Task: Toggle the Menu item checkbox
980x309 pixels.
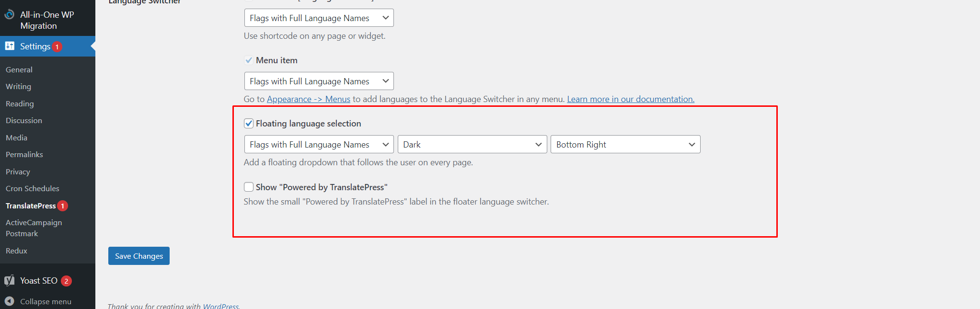Action: 249,60
